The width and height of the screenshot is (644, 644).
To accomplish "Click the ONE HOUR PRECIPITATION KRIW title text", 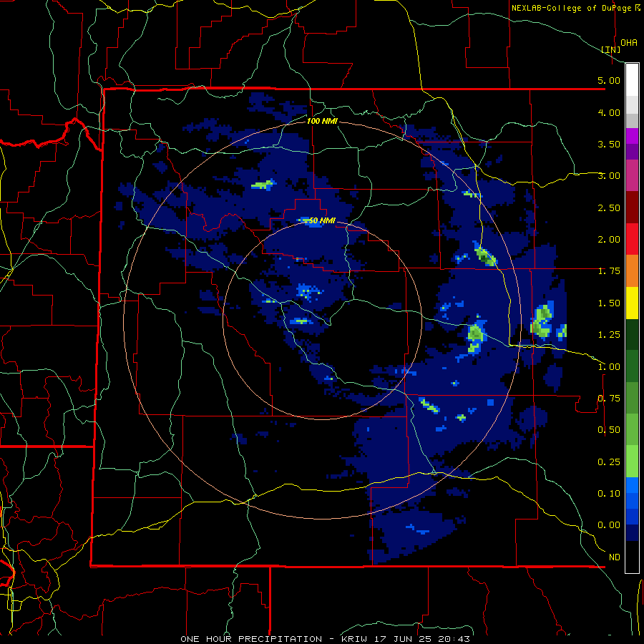I will click(x=325, y=639).
